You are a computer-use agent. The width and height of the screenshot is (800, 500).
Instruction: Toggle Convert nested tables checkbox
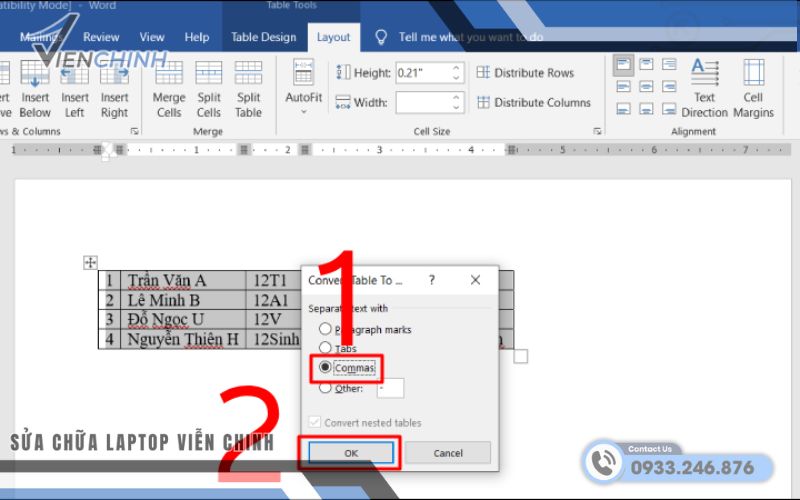coord(315,422)
